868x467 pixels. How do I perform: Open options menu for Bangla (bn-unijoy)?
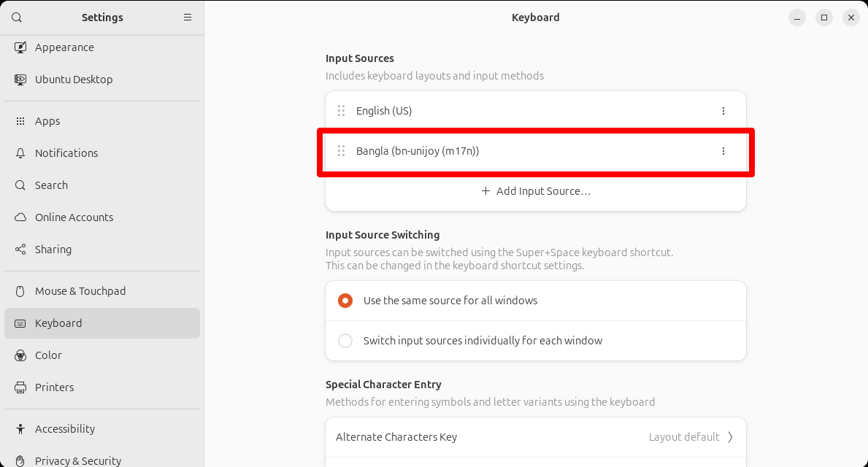pyautogui.click(x=723, y=151)
